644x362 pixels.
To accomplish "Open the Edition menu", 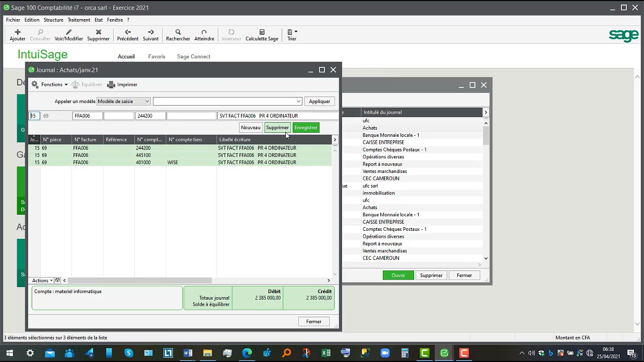I will (32, 20).
